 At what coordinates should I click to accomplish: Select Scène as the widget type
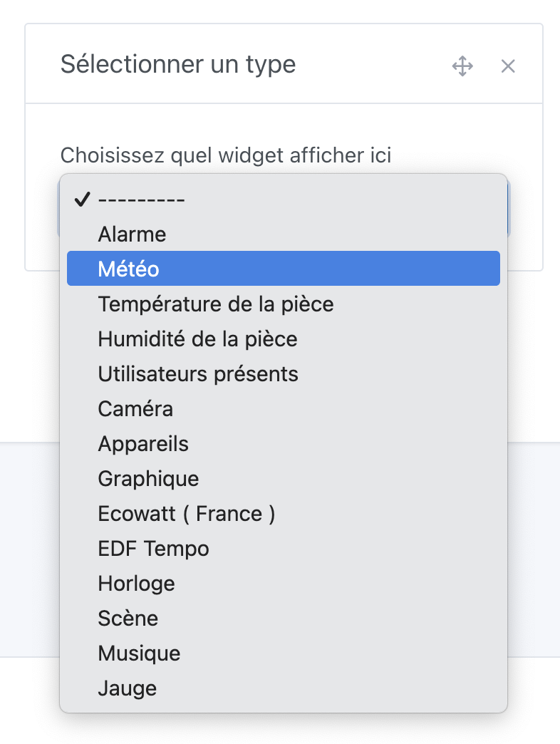click(128, 618)
